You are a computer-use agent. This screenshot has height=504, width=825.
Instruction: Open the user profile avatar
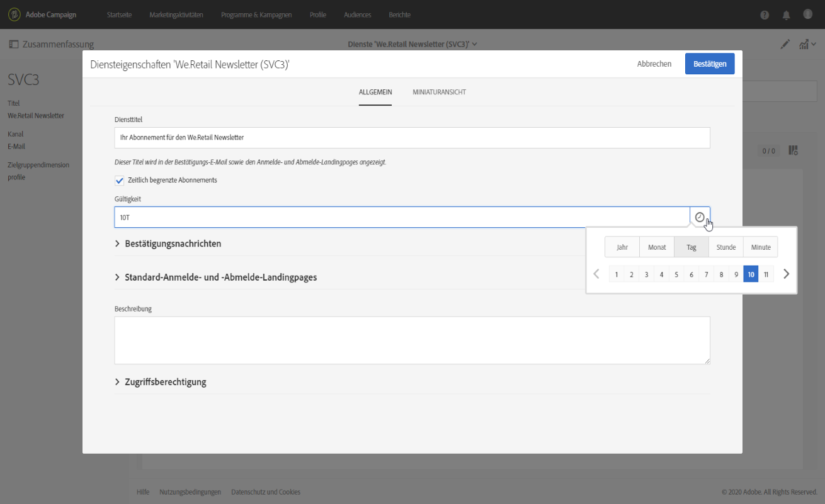(807, 14)
